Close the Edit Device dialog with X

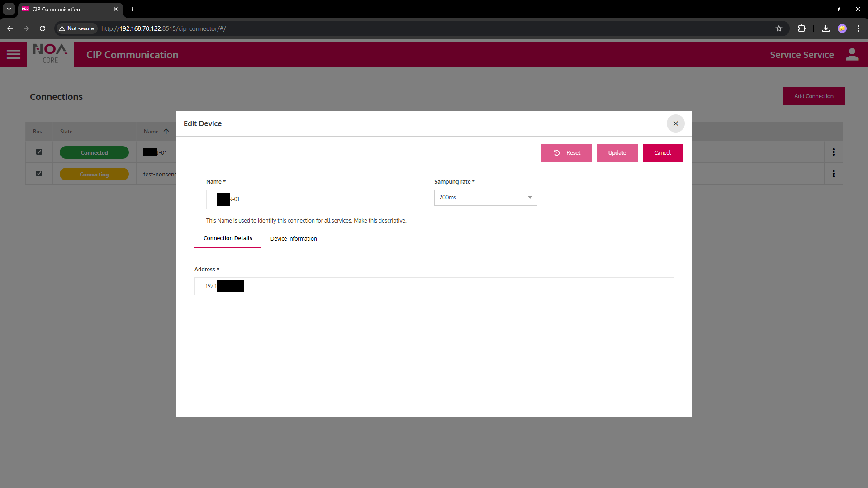tap(675, 123)
